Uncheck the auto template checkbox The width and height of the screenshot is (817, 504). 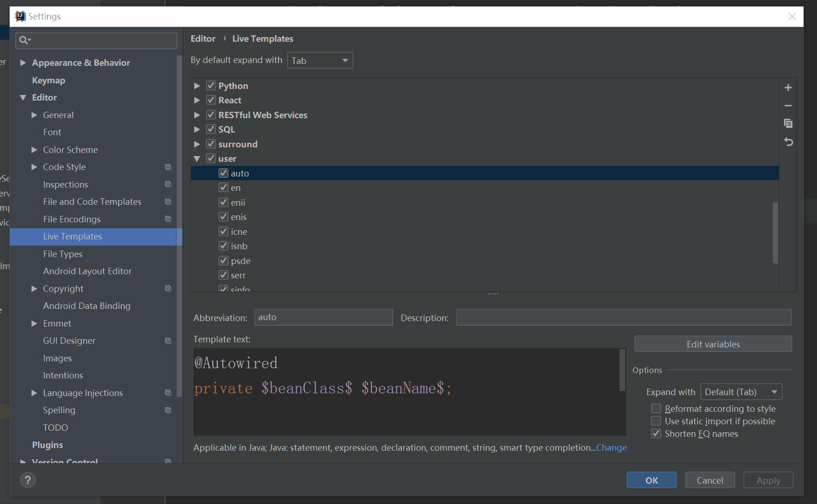coord(223,173)
